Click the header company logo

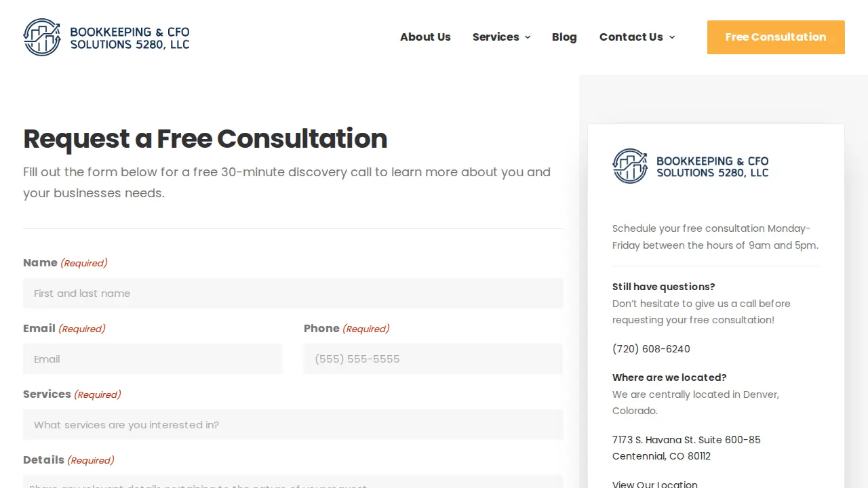click(106, 37)
